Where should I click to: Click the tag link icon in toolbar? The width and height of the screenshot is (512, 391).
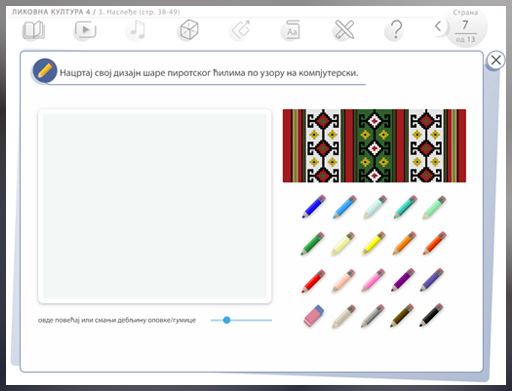240,30
